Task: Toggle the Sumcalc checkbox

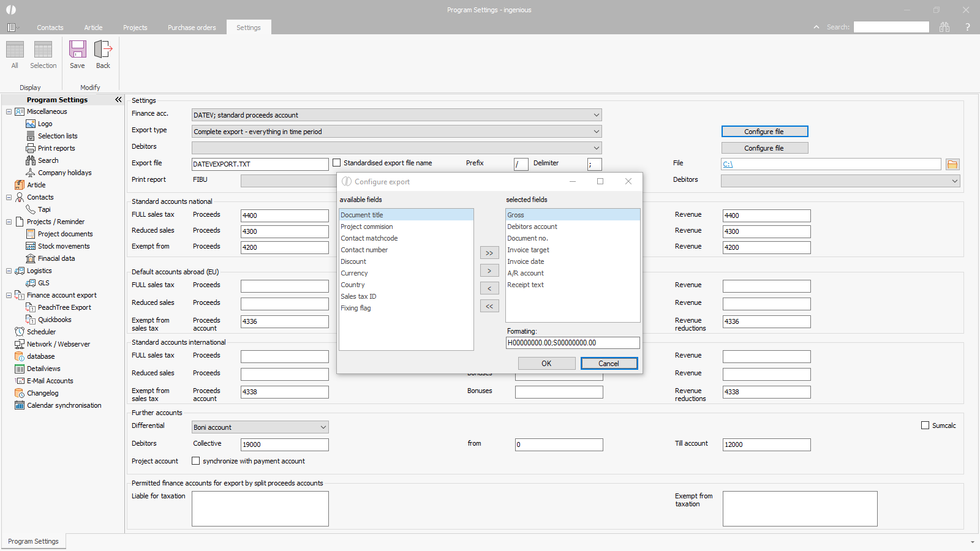Action: (x=925, y=425)
